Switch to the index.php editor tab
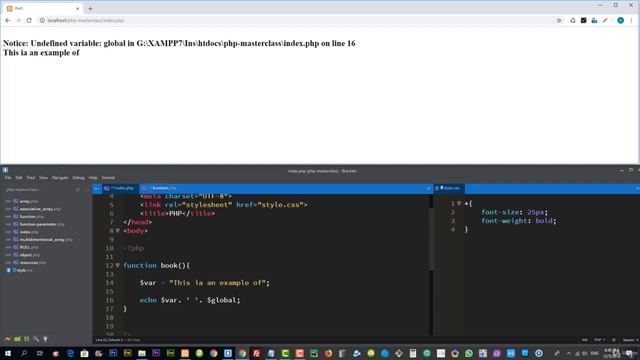Image resolution: width=640 pixels, height=360 pixels. [x=120, y=188]
